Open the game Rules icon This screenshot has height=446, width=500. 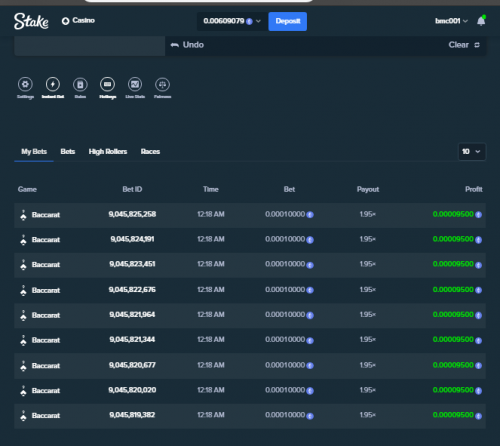[80, 84]
